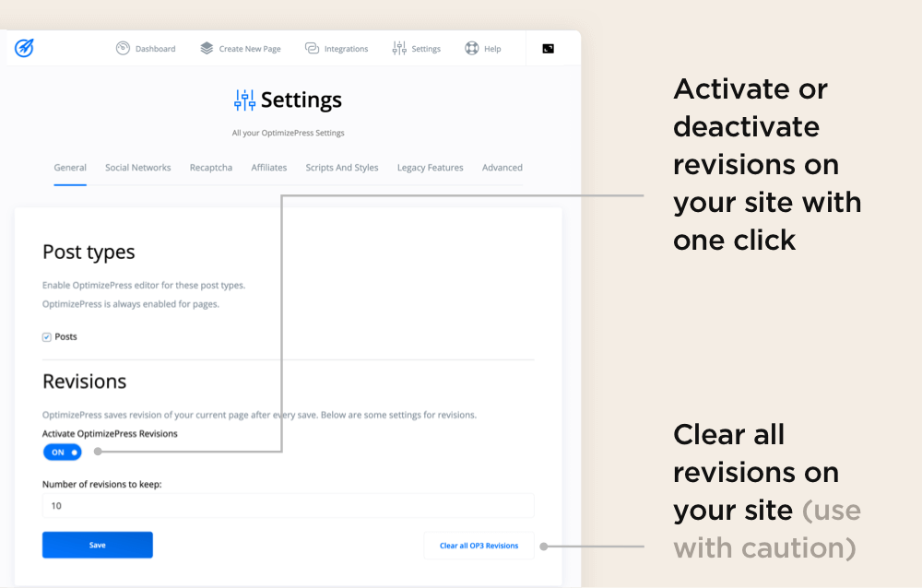Switch to the Social Networks tab
Viewport: 922px width, 588px height.
138,168
